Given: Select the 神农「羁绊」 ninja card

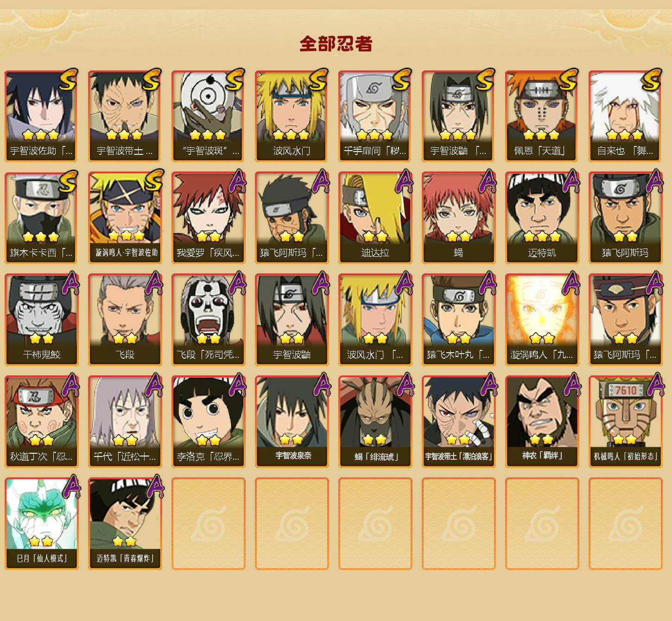Looking at the screenshot, I should [x=542, y=422].
